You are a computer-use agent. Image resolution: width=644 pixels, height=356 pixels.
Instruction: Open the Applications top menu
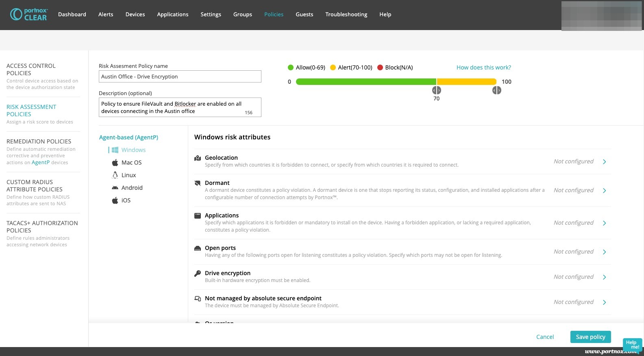(173, 14)
